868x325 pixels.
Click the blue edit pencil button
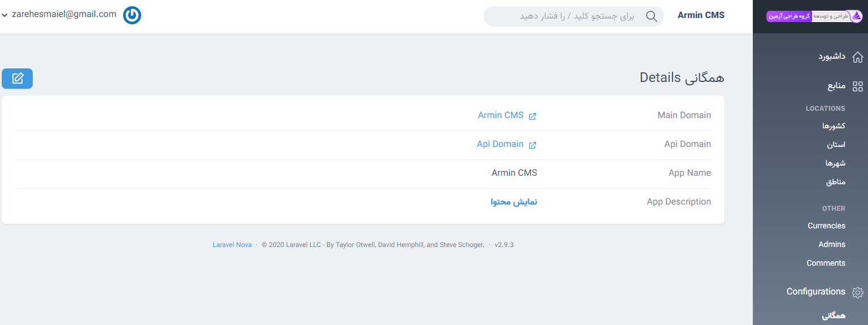click(x=18, y=79)
